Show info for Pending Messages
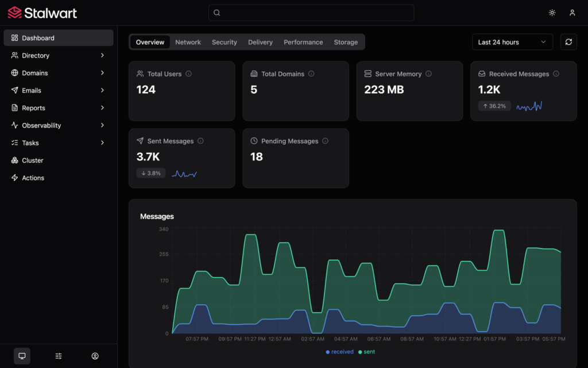 coord(325,141)
